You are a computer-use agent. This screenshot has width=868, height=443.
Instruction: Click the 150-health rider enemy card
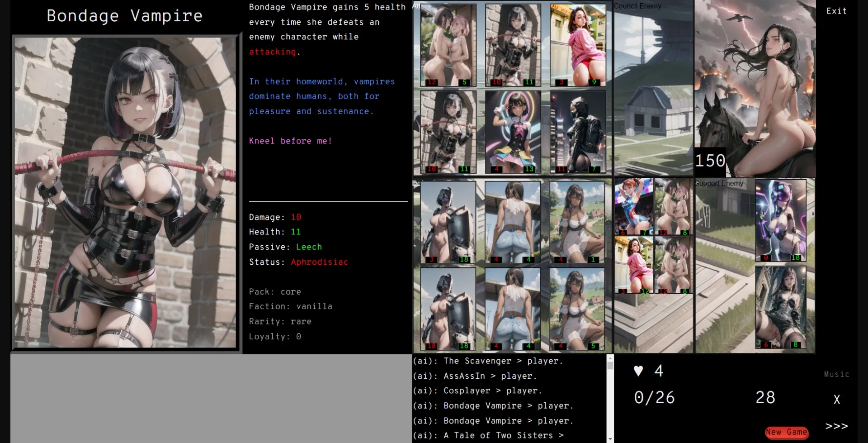[754, 88]
